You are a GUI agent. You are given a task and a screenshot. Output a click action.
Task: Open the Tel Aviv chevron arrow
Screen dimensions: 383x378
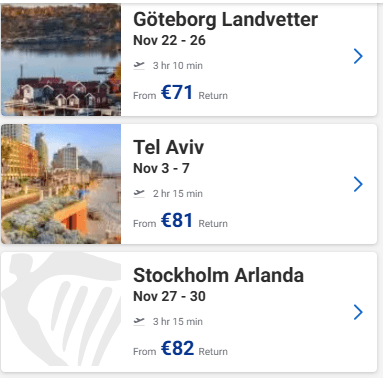pos(358,184)
